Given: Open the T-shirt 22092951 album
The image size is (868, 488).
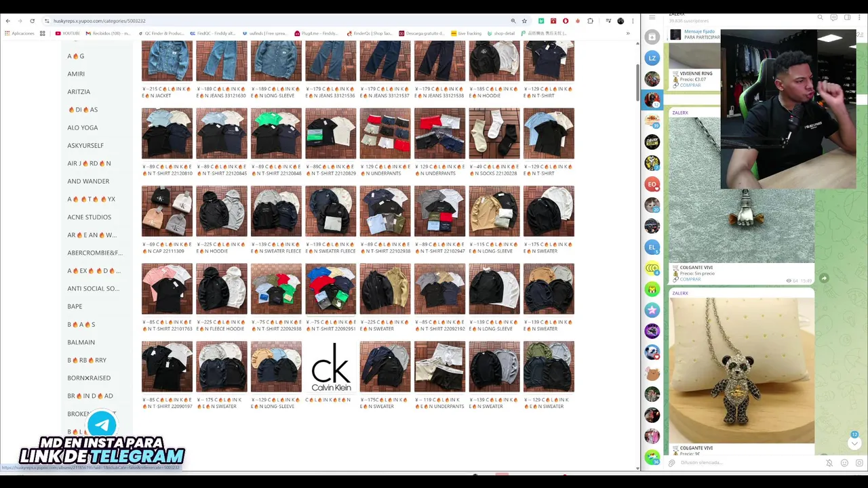Looking at the screenshot, I should point(331,289).
